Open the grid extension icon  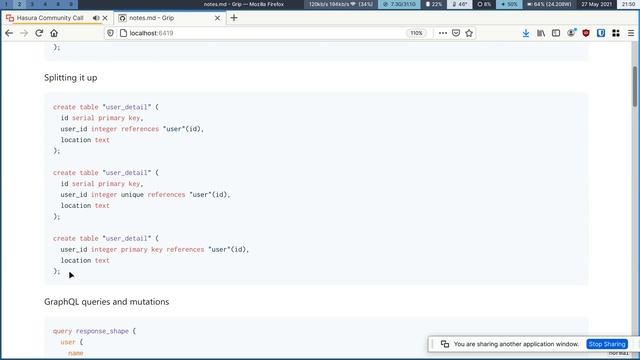(x=616, y=33)
